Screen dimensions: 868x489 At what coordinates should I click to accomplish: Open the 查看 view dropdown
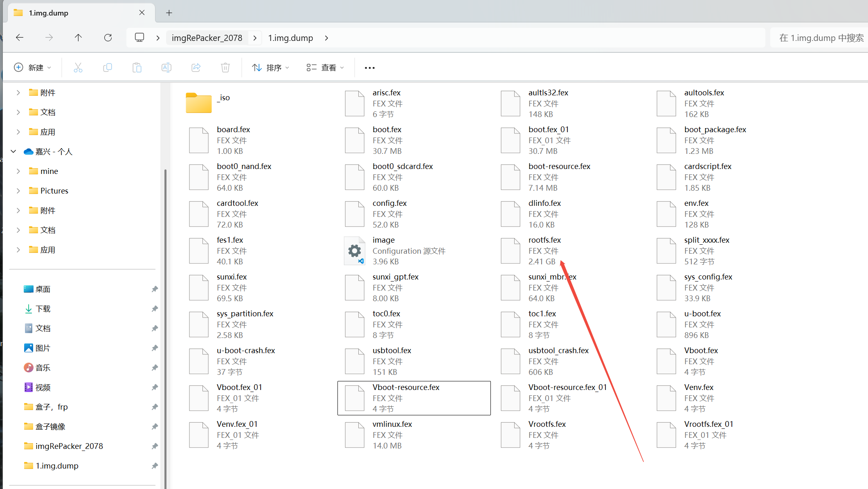(325, 68)
